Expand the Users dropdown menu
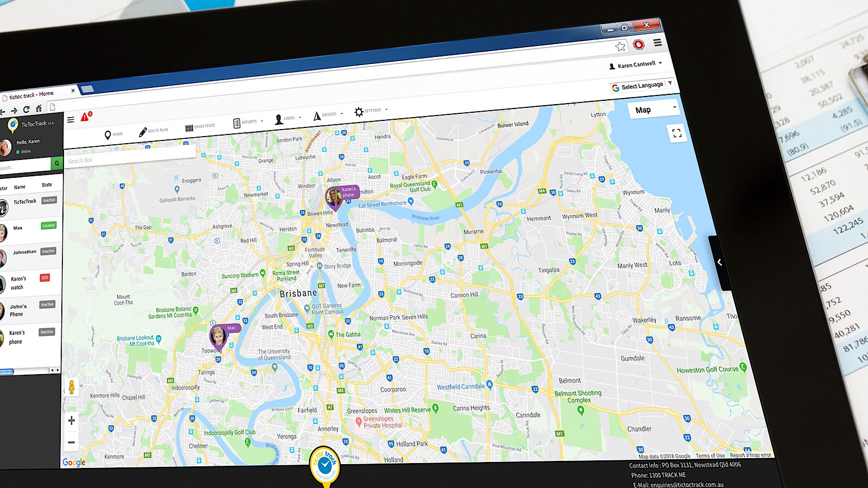The height and width of the screenshot is (488, 868). [288, 119]
